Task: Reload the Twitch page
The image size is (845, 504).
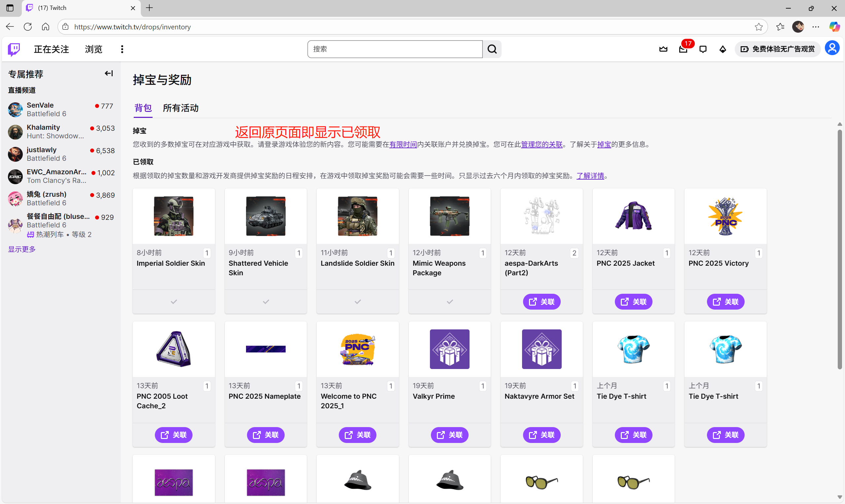Action: point(28,27)
